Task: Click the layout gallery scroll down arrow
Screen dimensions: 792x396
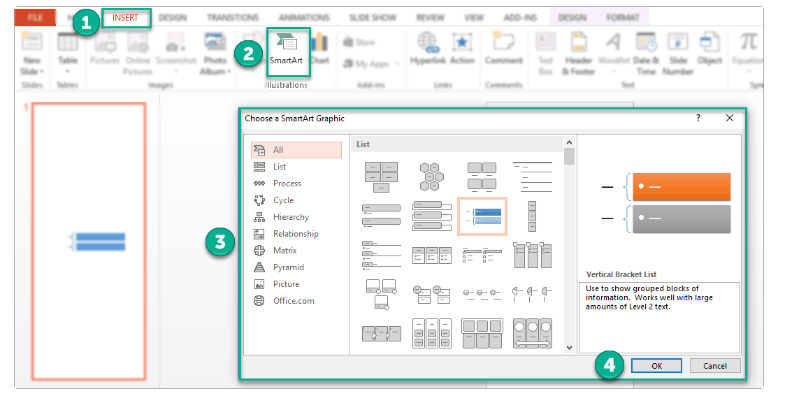Action: [570, 348]
